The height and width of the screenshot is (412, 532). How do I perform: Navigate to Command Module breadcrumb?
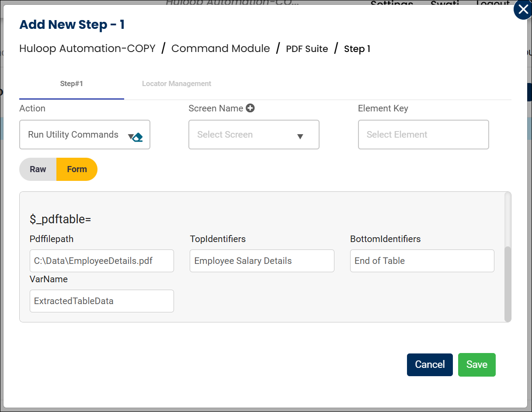(220, 48)
